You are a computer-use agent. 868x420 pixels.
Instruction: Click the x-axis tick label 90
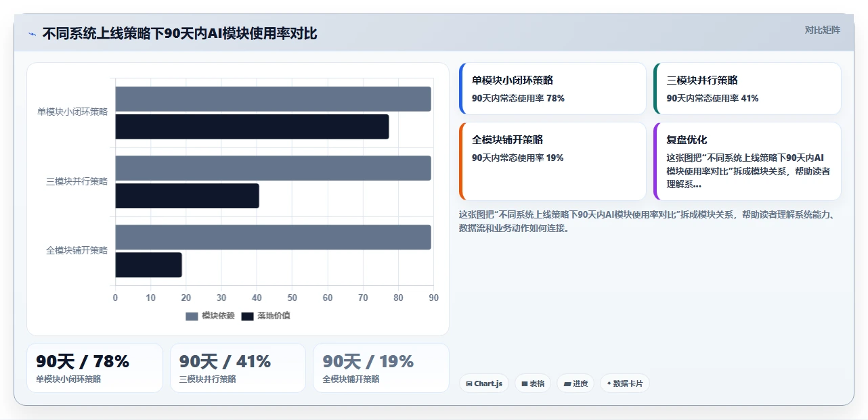(434, 298)
